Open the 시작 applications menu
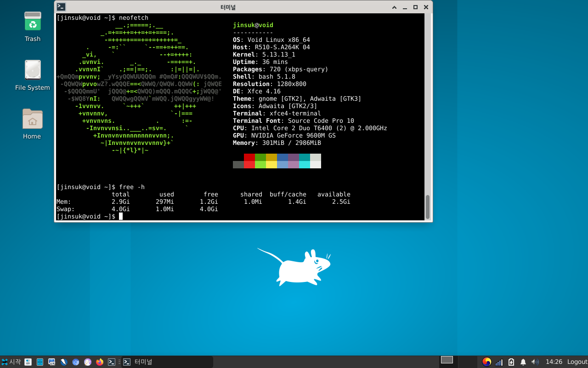Screen dimensions: 588x368 [11, 362]
